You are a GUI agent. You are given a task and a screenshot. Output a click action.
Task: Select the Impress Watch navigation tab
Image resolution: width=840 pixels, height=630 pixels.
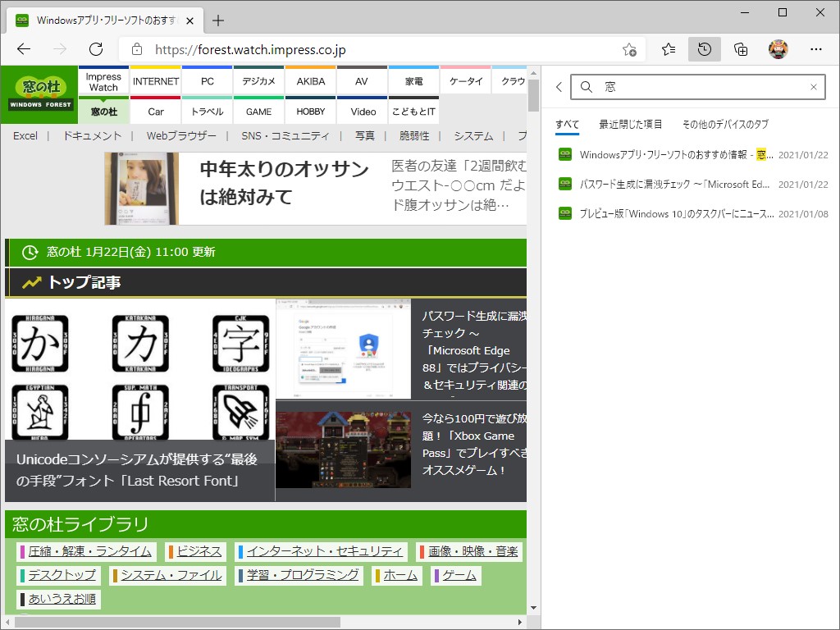(103, 80)
